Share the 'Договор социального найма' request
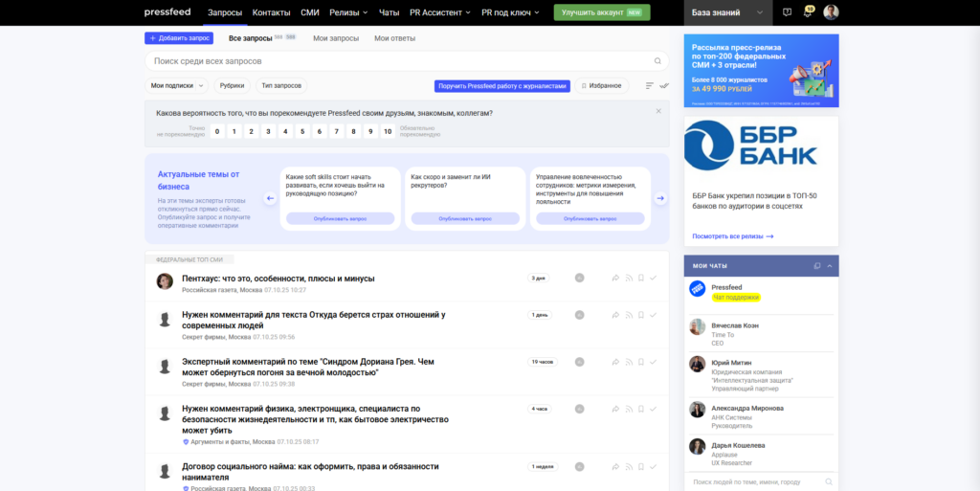The width and height of the screenshot is (980, 491). click(x=615, y=467)
